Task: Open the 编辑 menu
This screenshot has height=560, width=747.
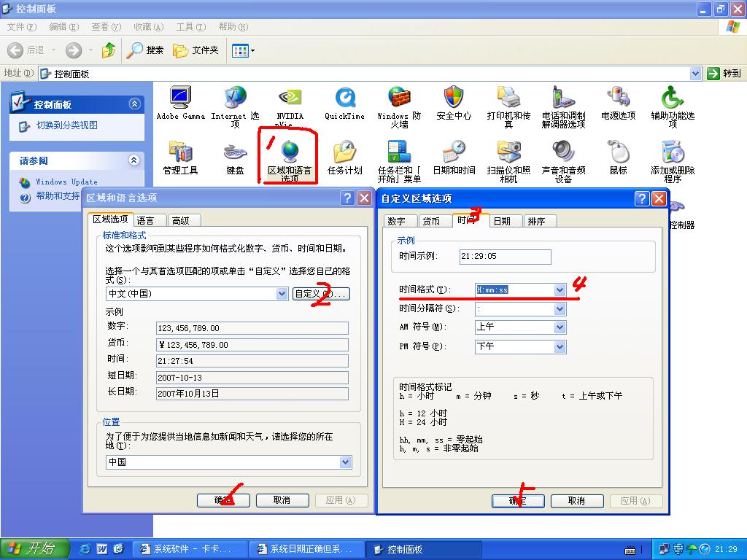Action: click(x=64, y=27)
